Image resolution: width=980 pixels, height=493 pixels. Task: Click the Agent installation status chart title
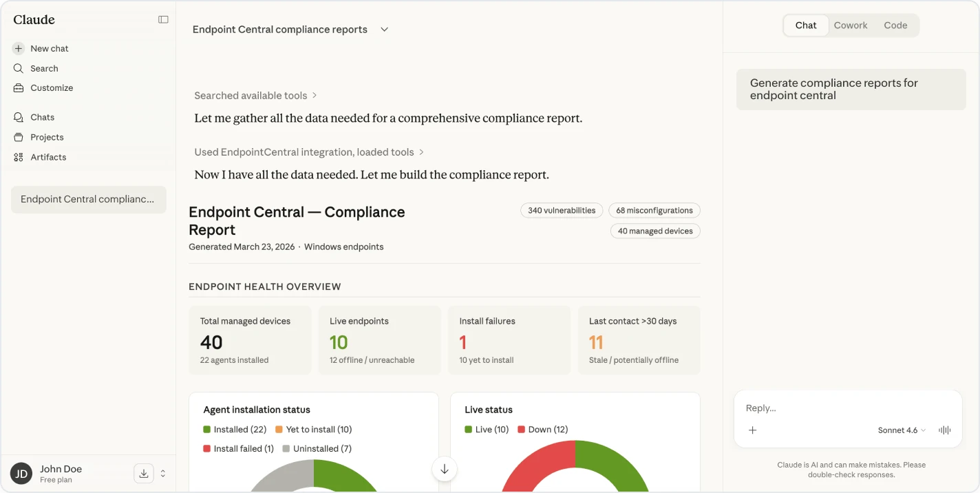257,410
